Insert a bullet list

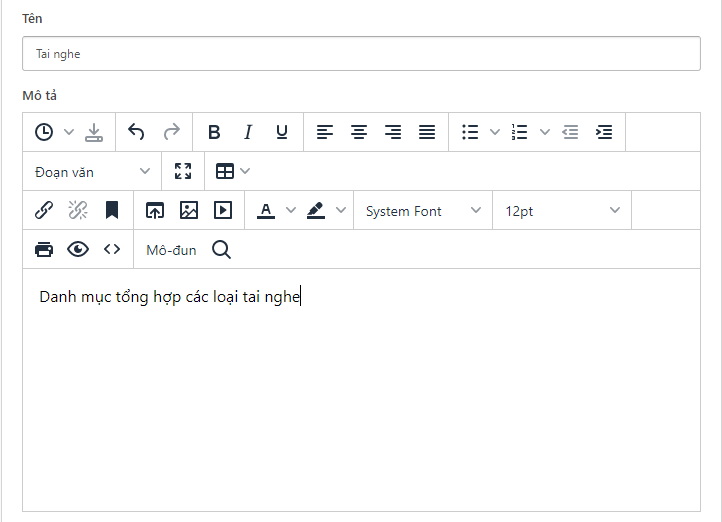point(470,132)
